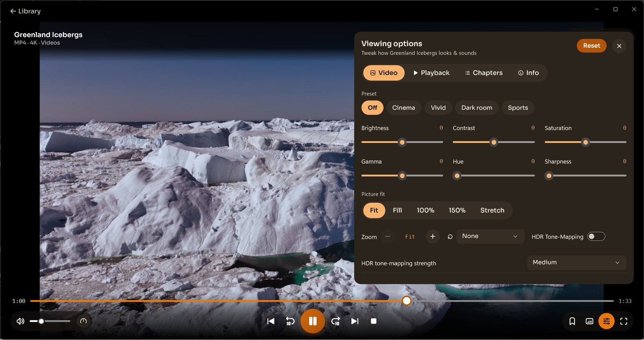The image size is (644, 340).
Task: Set picture fit to Fill
Action: [397, 210]
